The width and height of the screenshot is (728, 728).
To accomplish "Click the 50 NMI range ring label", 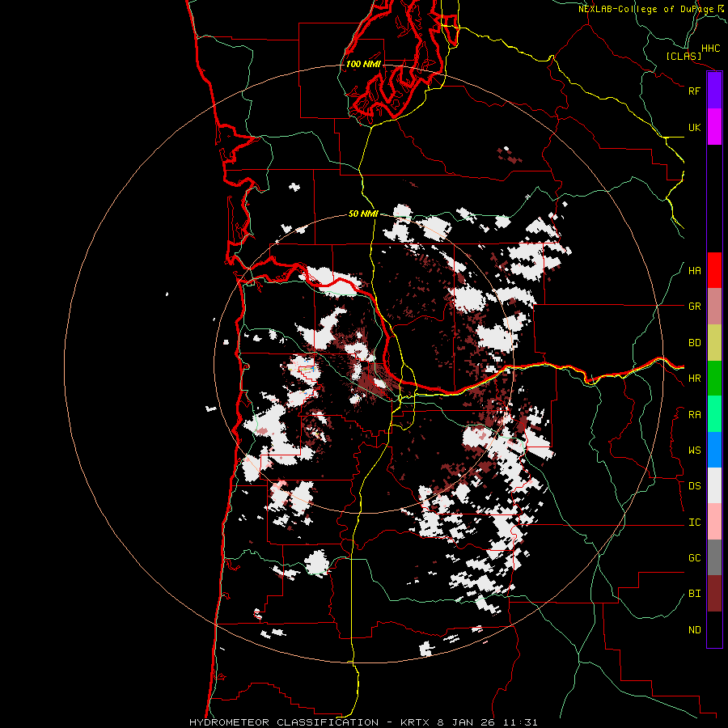I will [363, 214].
